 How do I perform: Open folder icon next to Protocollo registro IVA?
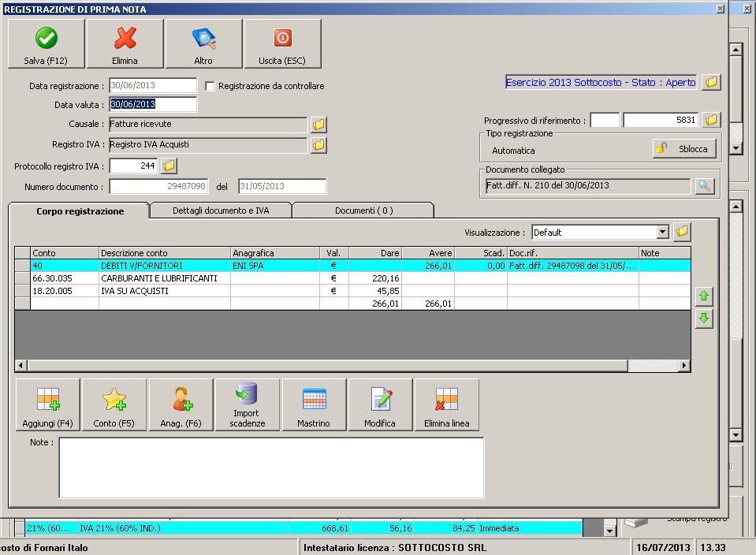pos(169,166)
